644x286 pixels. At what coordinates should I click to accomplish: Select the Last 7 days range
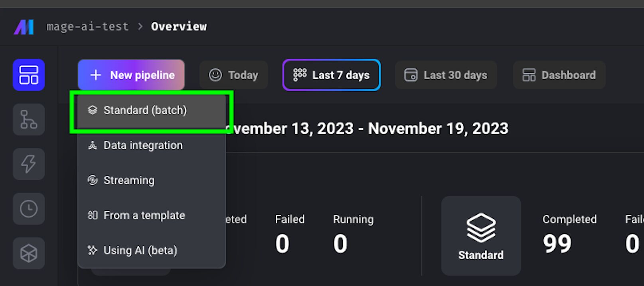332,75
